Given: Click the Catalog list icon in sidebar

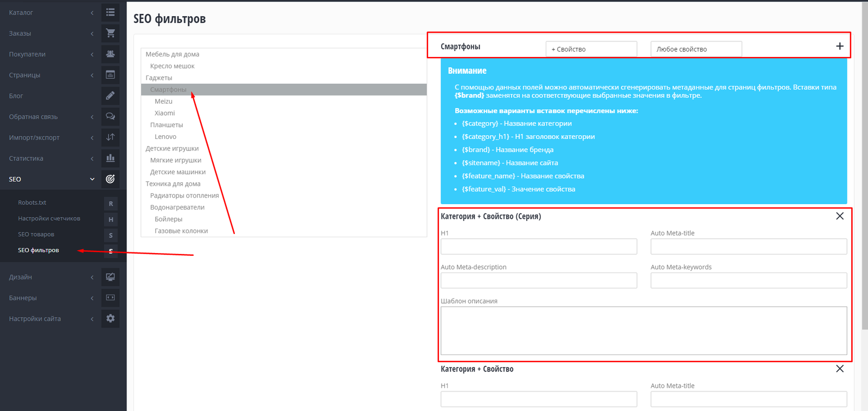Looking at the screenshot, I should pyautogui.click(x=110, y=12).
